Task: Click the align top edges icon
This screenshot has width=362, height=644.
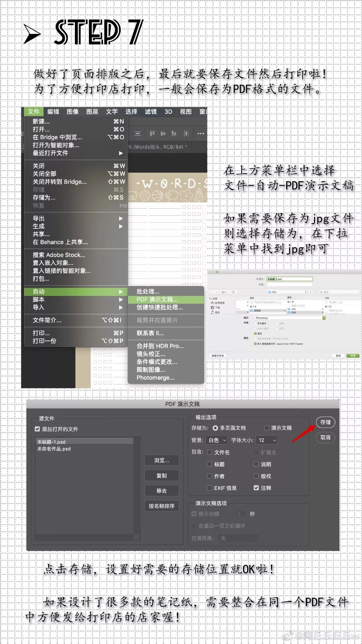Action: click(x=152, y=133)
